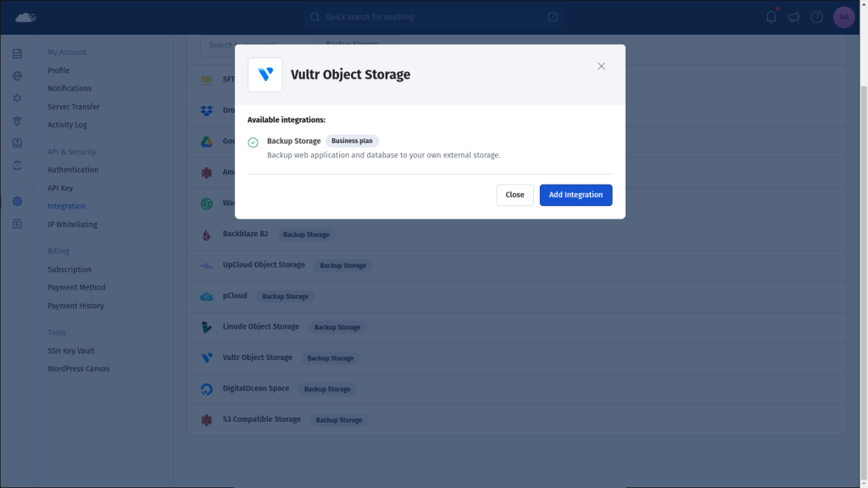Click the Add Integration button

[576, 195]
